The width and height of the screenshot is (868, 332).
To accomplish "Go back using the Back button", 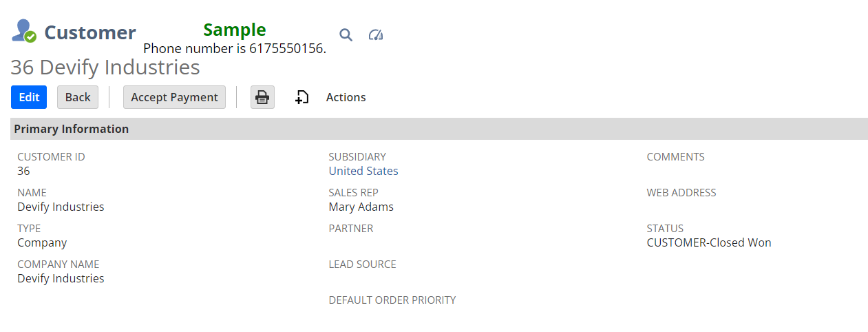I will (78, 97).
